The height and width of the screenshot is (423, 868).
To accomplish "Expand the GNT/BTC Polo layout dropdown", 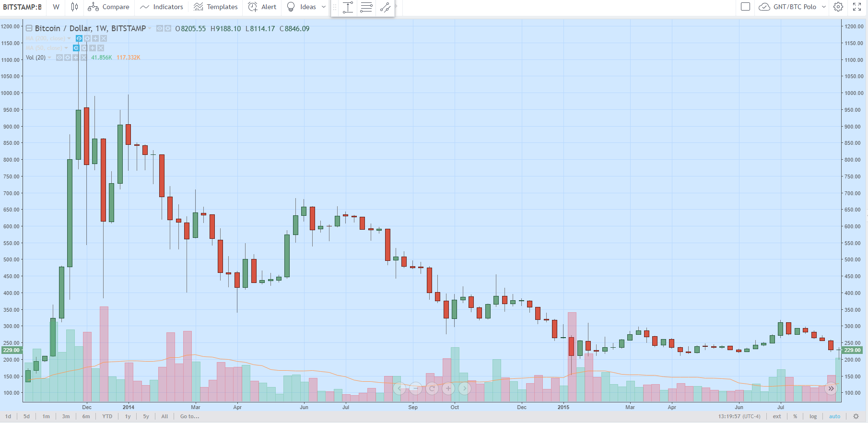I will pos(824,7).
